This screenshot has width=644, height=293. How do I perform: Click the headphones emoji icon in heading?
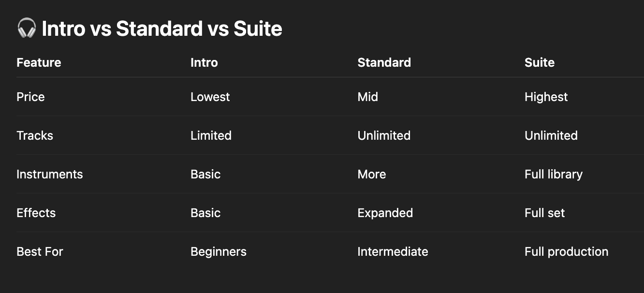point(27,29)
